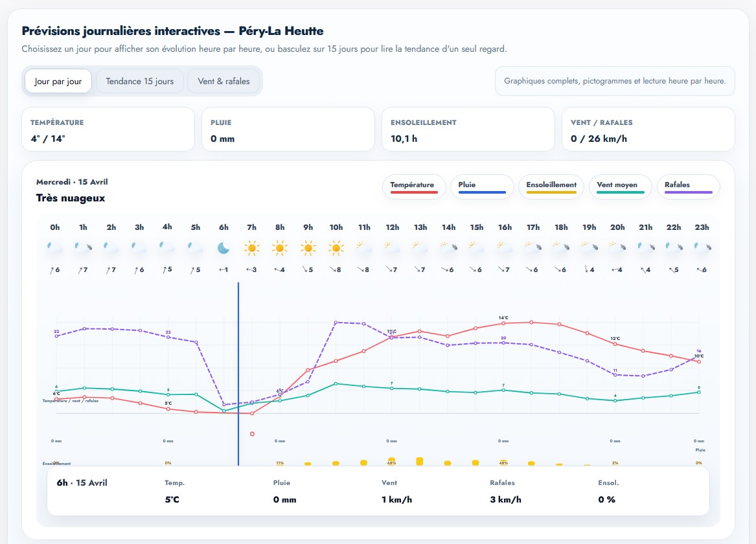Click the Ensoleillement 10,1 h summary card

tap(468, 130)
